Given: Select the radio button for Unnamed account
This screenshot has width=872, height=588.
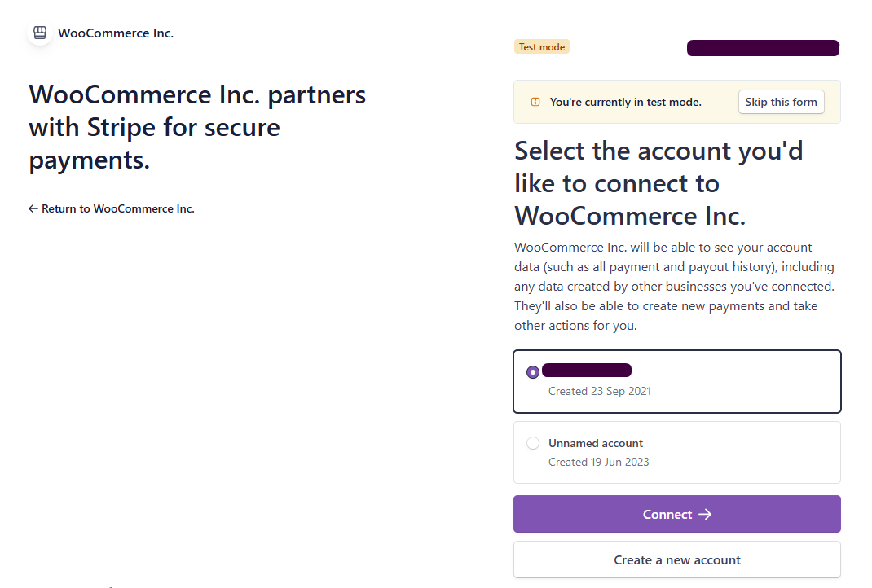Looking at the screenshot, I should [533, 443].
